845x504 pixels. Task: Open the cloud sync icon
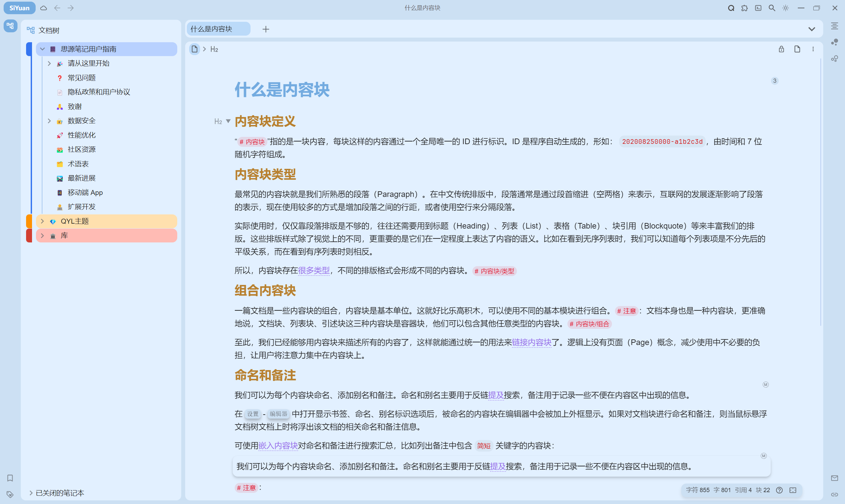[44, 8]
